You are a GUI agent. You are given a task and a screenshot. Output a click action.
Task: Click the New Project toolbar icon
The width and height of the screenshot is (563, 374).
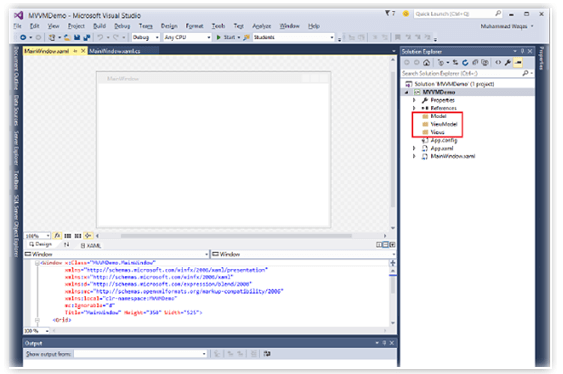52,37
